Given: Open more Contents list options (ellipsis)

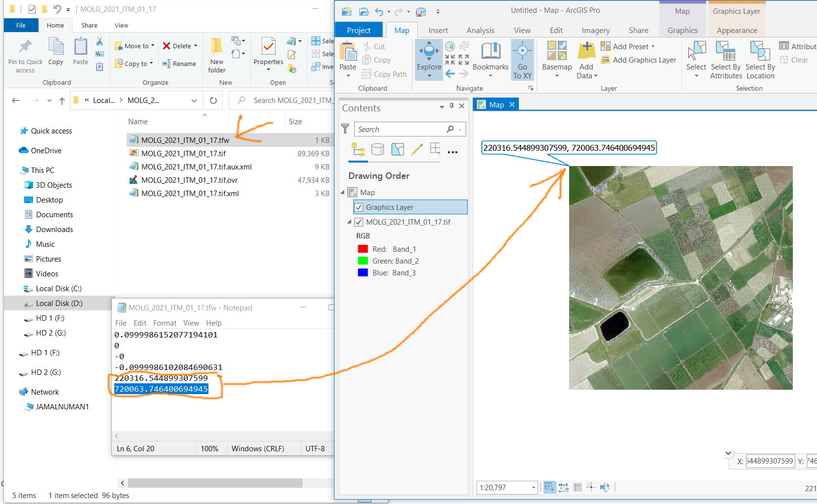Looking at the screenshot, I should (x=452, y=152).
